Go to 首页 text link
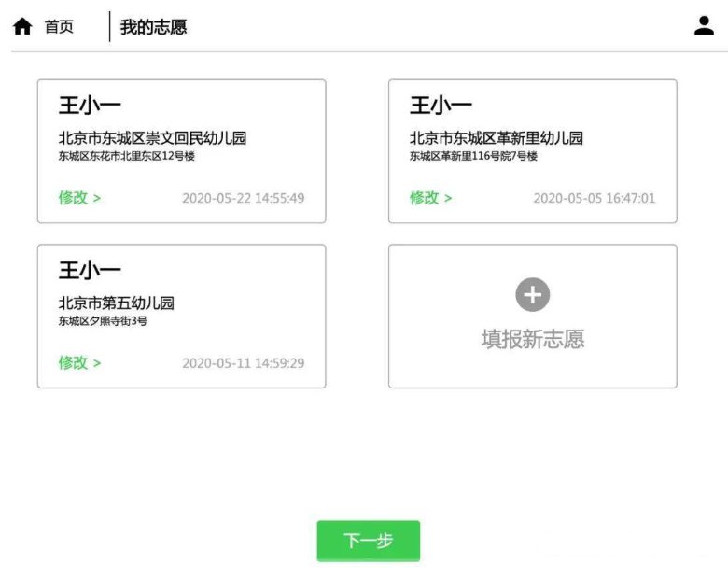This screenshot has height=578, width=728. tap(59, 26)
